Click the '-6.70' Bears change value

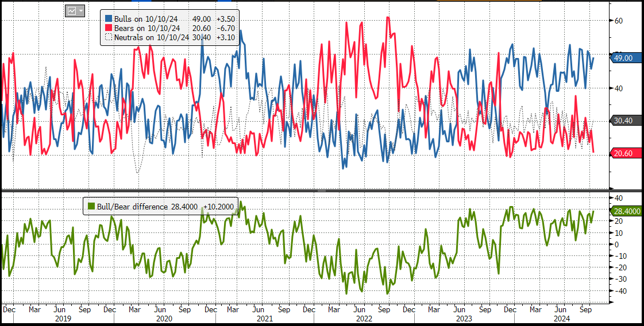[227, 28]
